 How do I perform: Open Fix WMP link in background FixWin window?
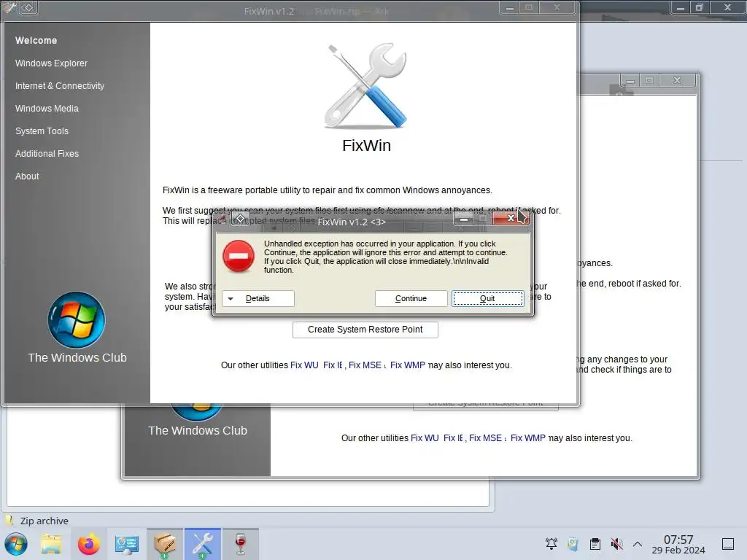click(x=528, y=438)
